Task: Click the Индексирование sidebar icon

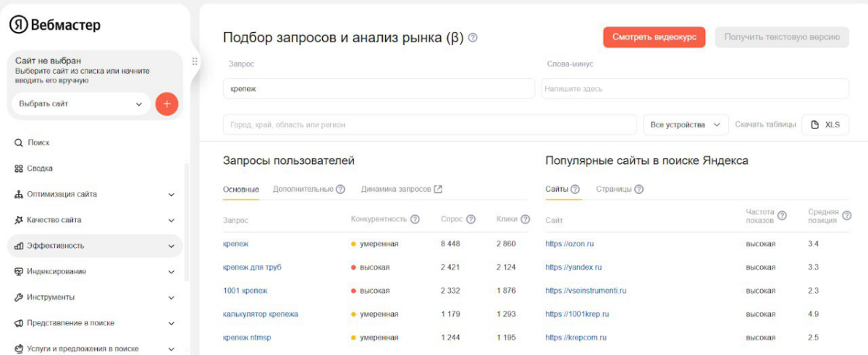Action: click(x=18, y=272)
